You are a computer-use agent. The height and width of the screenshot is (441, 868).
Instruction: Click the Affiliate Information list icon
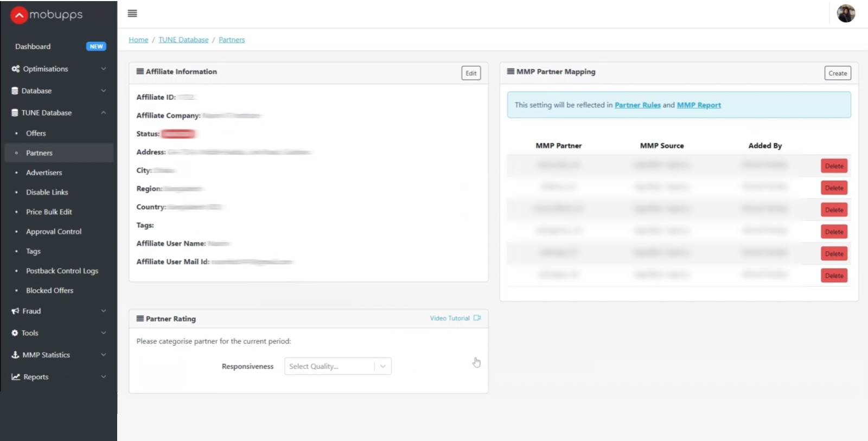[x=140, y=71]
